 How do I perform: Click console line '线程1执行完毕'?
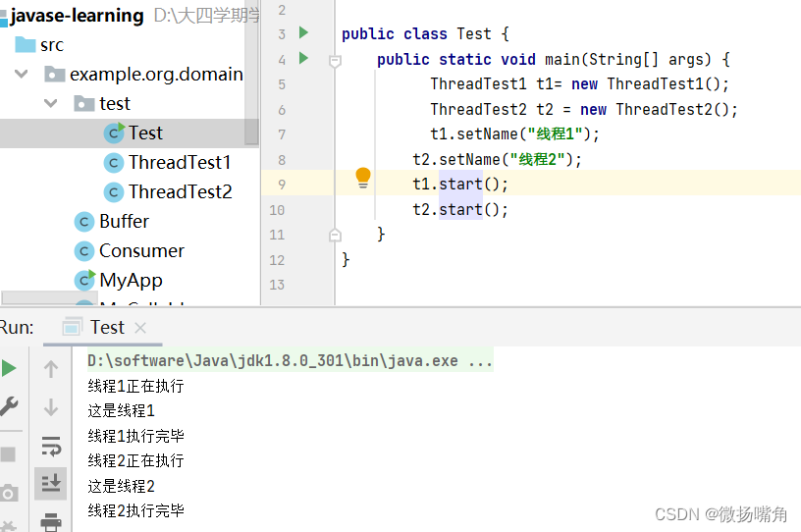135,436
